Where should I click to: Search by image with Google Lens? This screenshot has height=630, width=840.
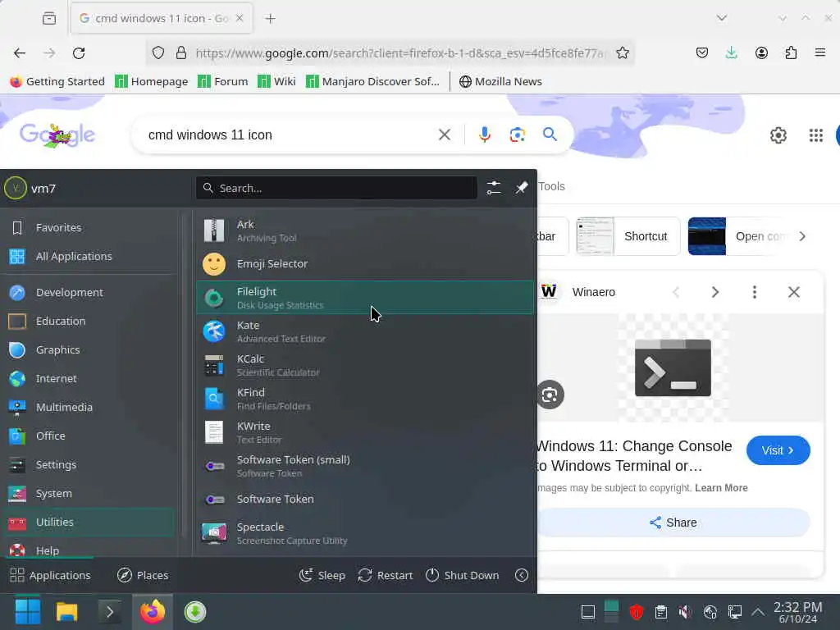(517, 135)
